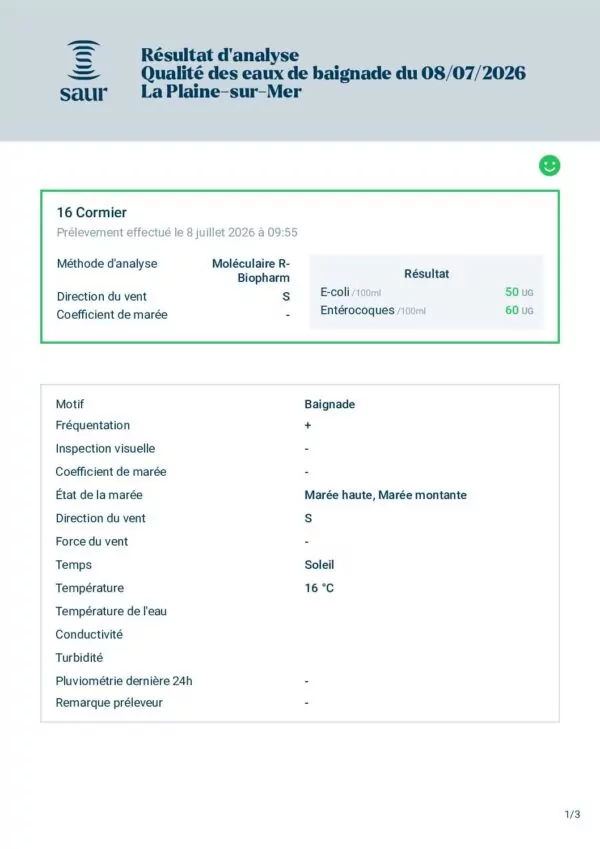The height and width of the screenshot is (849, 600).
Task: Click the "Remarque préleveur" label
Action: point(109,703)
